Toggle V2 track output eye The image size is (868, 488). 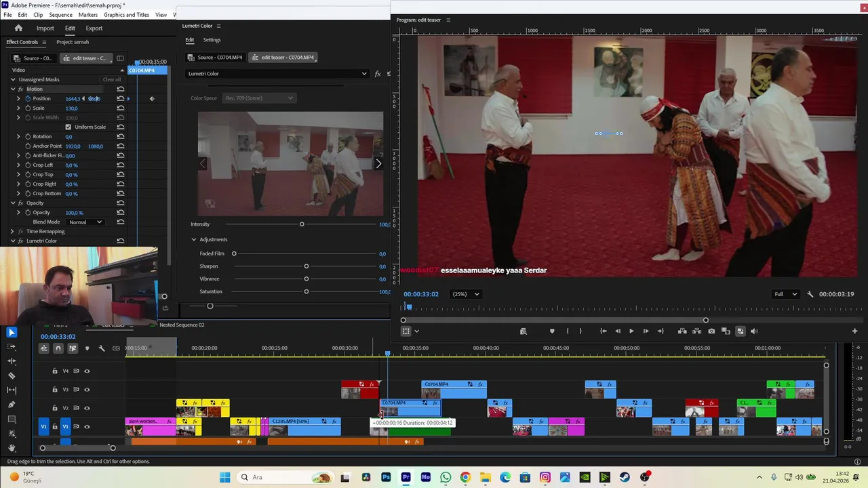click(x=87, y=408)
